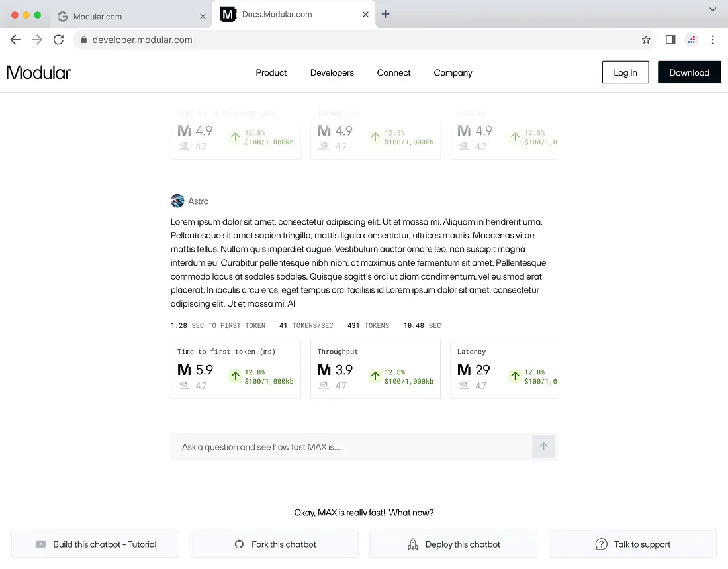
Task: Open the Developers menu
Action: pyautogui.click(x=332, y=72)
